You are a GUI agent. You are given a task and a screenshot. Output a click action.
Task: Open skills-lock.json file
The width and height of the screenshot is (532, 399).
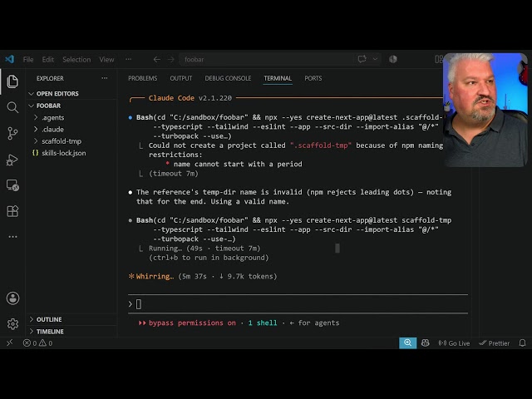coord(72,153)
